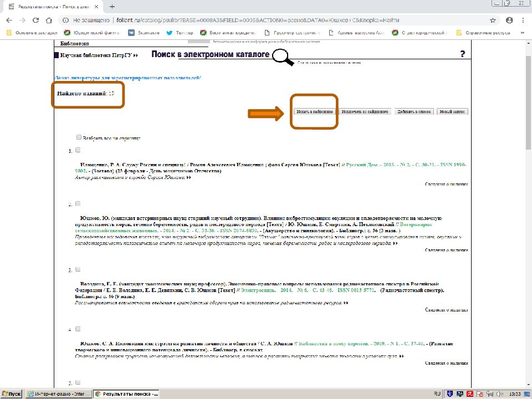Bookmark this page with the star icon

click(x=493, y=20)
